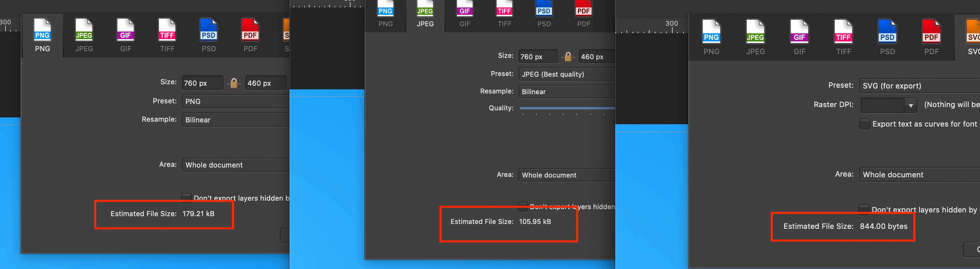Select PSD format icon in left export dialog
Image resolution: width=980 pixels, height=269 pixels.
pos(209,30)
